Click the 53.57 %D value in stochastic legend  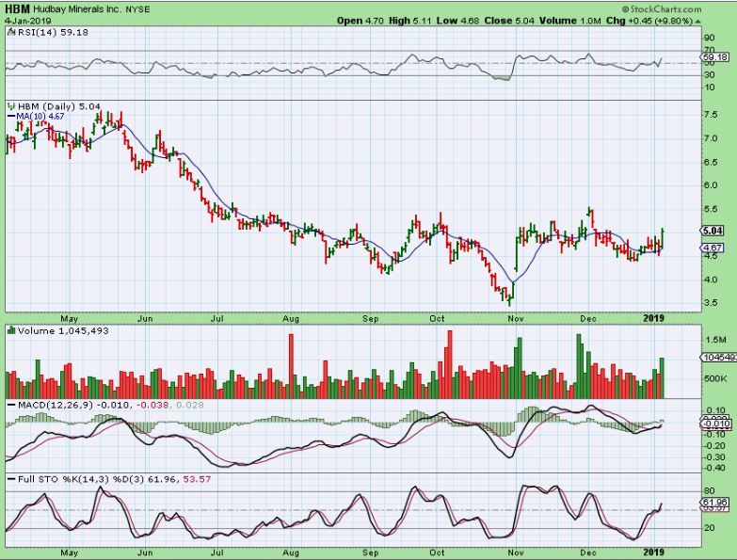[197, 479]
